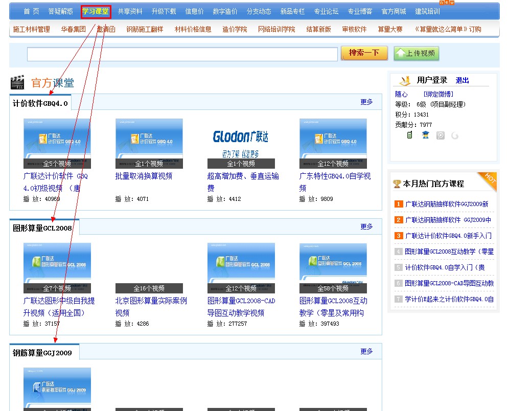Open 华春集团 sub-nav link
This screenshot has height=411, width=532.
click(73, 30)
